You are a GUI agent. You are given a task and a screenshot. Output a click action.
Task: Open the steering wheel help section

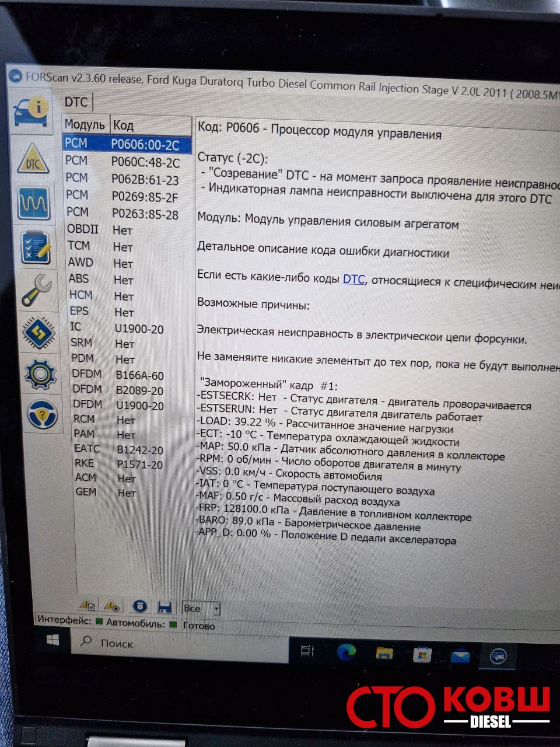point(42,416)
